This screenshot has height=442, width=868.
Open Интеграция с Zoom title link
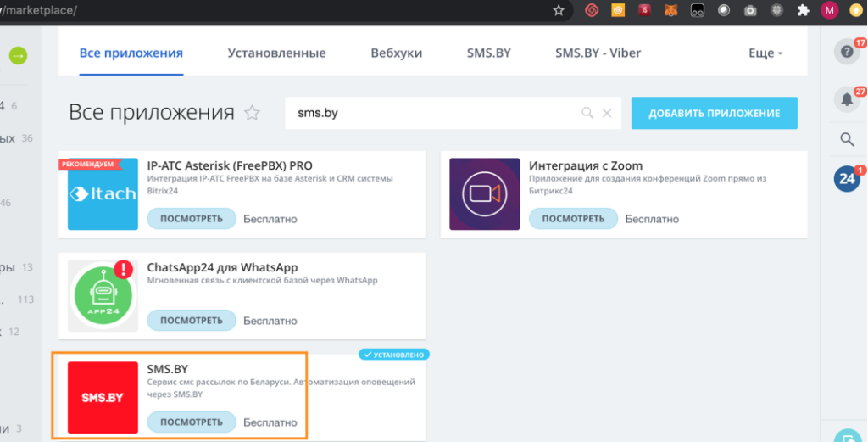click(x=586, y=165)
